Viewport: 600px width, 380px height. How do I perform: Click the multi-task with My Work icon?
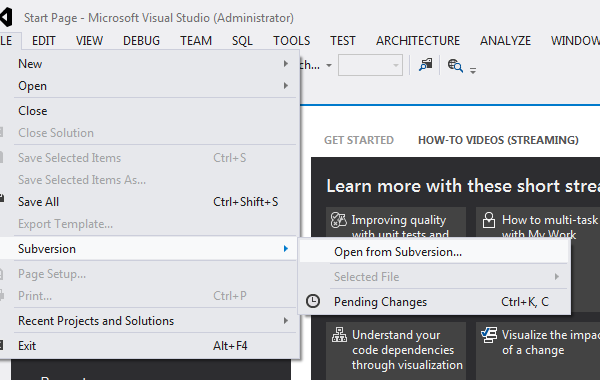[x=489, y=220]
